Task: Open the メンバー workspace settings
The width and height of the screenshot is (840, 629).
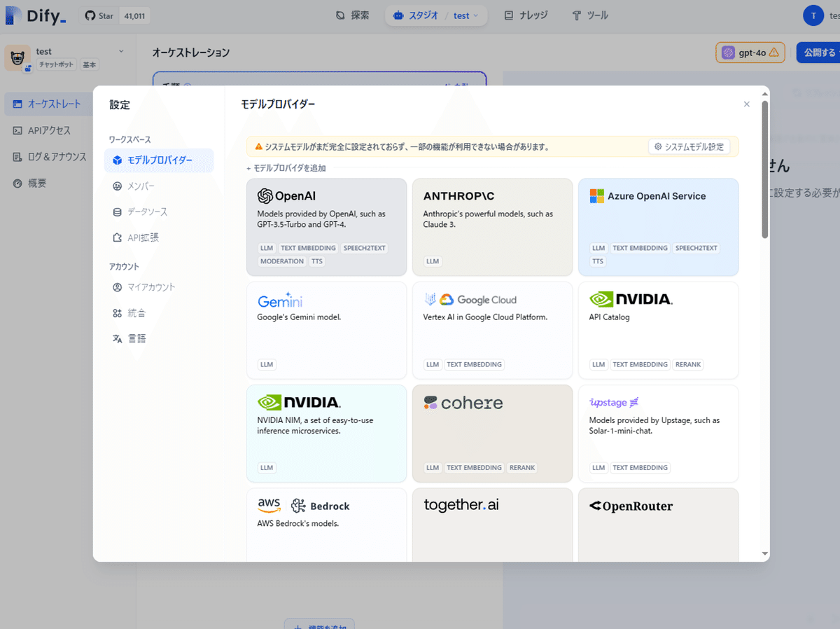Action: (x=140, y=186)
